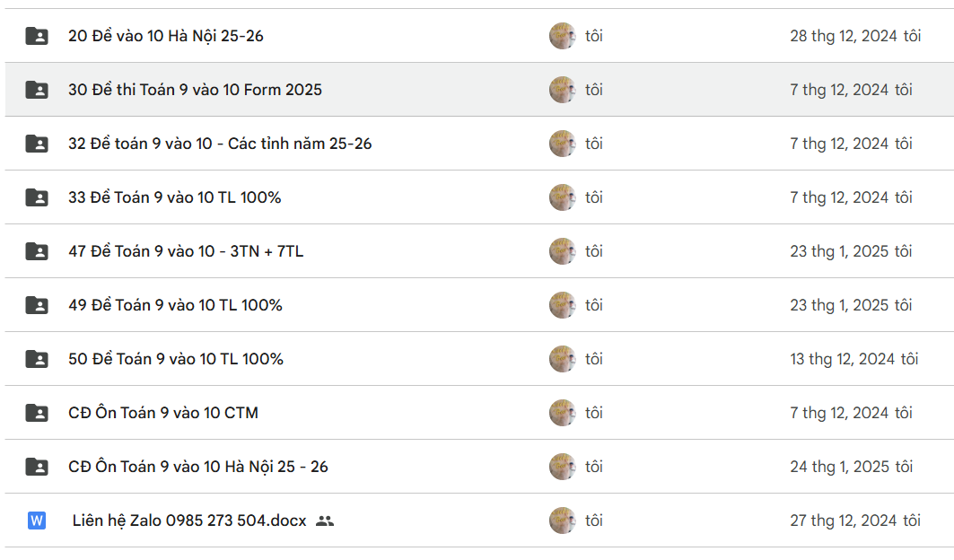The height and width of the screenshot is (560, 954).
Task: Click the 28 thg 12, 2024 modified date
Action: coord(844,36)
